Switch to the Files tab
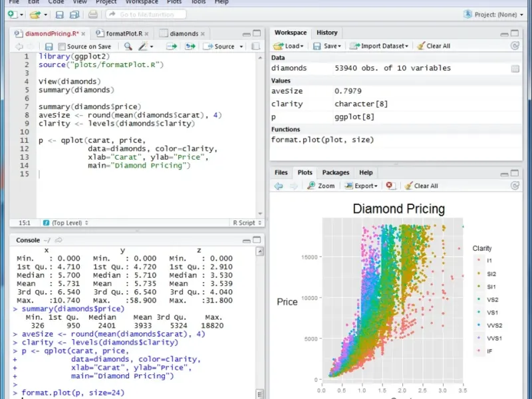The height and width of the screenshot is (399, 532). click(x=281, y=172)
